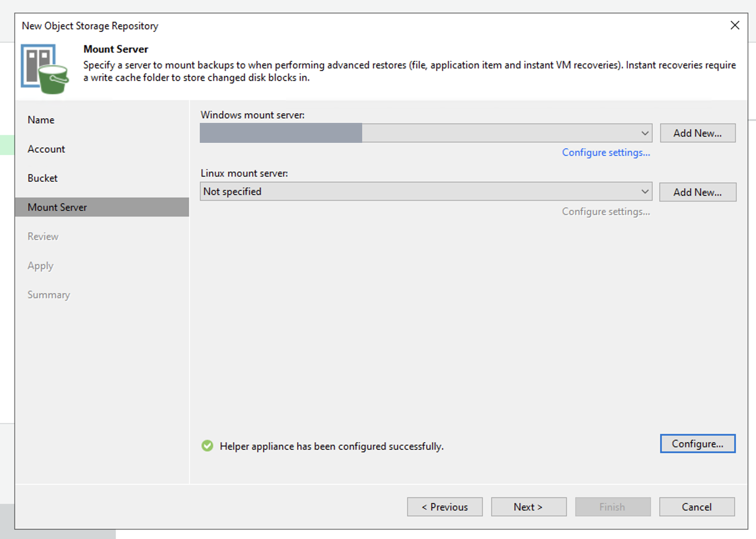Image resolution: width=756 pixels, height=539 pixels.
Task: Click the Finish button
Action: [x=613, y=507]
